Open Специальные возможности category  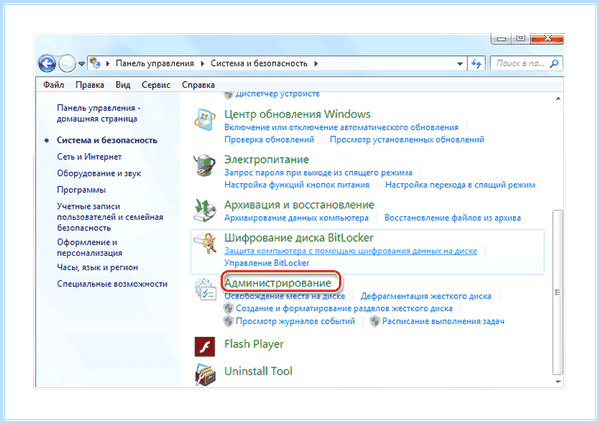coord(112,284)
